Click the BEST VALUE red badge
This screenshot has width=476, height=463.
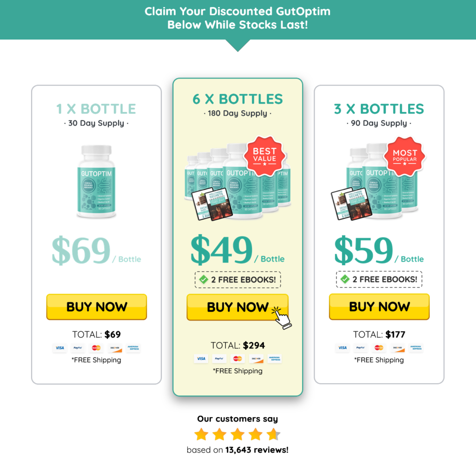coord(264,156)
